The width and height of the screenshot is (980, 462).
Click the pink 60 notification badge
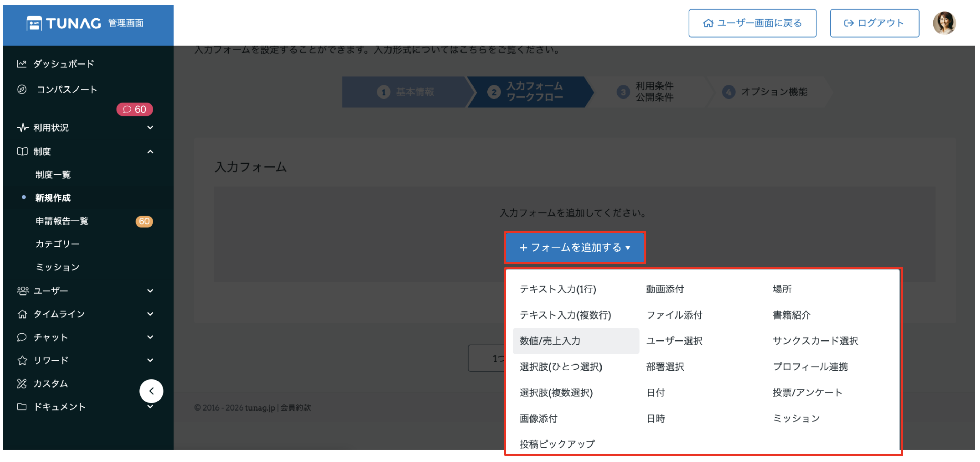[134, 109]
